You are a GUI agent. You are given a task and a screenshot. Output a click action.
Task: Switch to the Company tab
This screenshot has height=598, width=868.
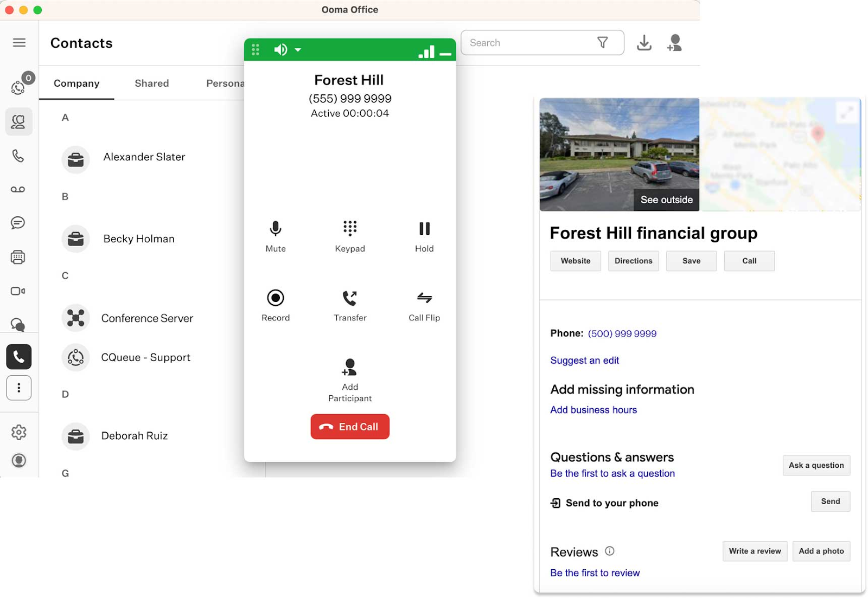point(76,83)
